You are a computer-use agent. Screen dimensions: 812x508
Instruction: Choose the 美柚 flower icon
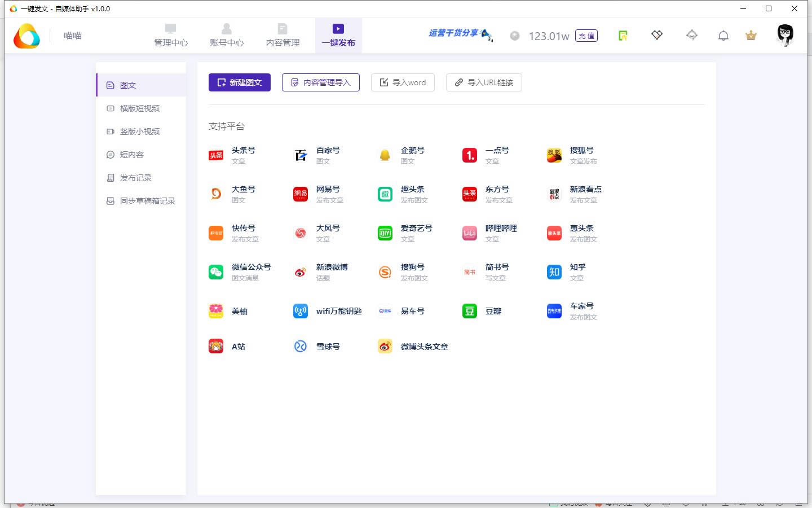[x=216, y=311]
